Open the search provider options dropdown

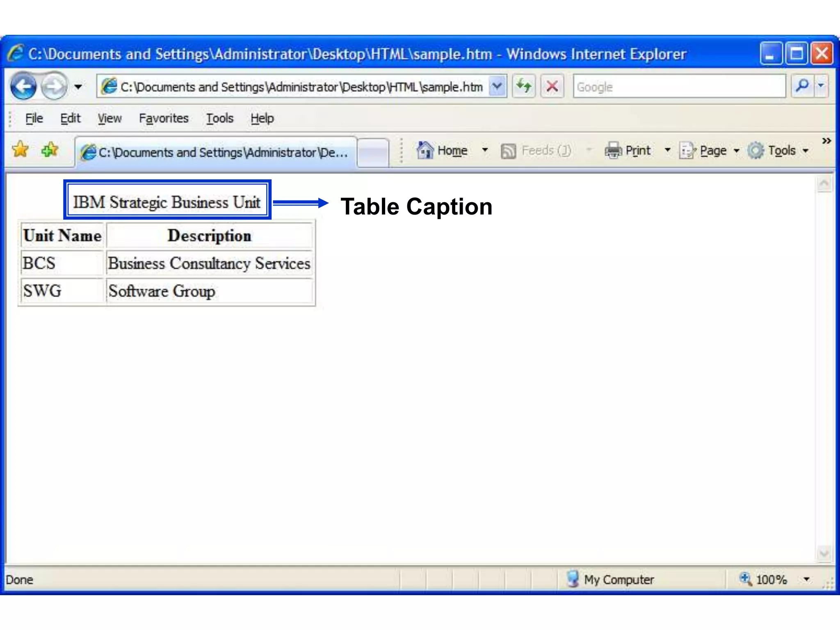pyautogui.click(x=821, y=87)
